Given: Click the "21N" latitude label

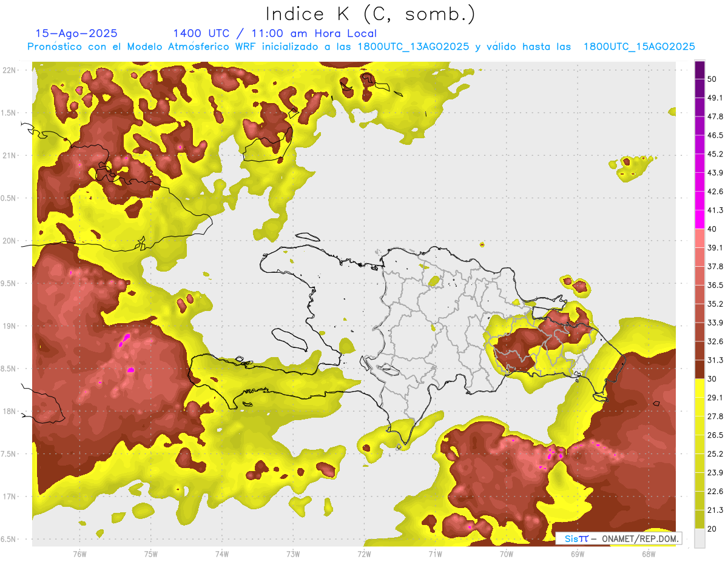Looking at the screenshot, I should 9,155.
